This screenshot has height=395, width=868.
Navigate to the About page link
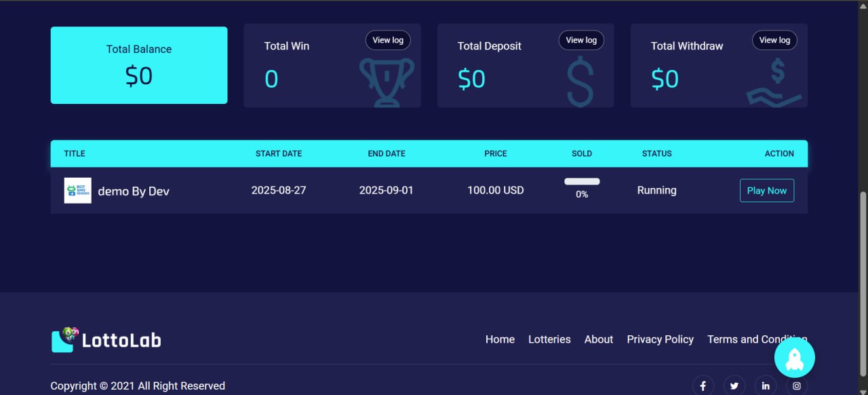[599, 339]
